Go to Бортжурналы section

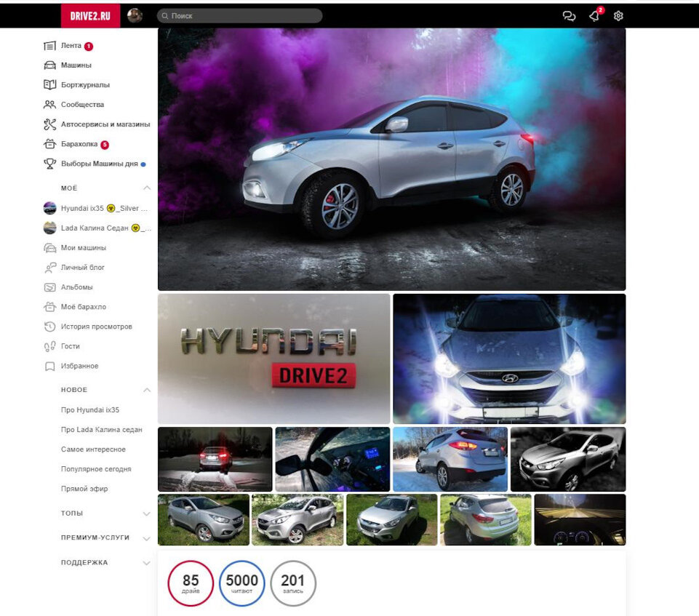point(85,84)
